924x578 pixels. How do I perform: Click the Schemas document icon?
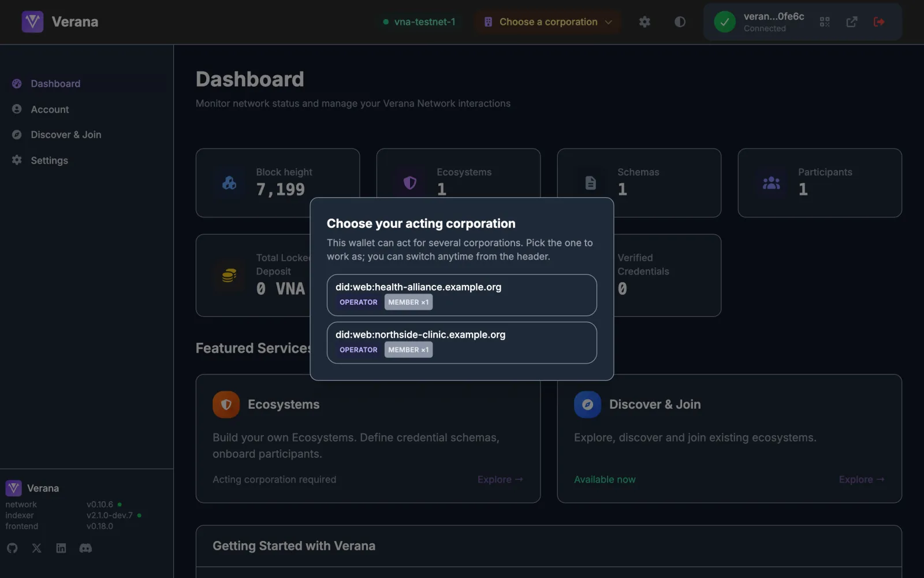(591, 183)
